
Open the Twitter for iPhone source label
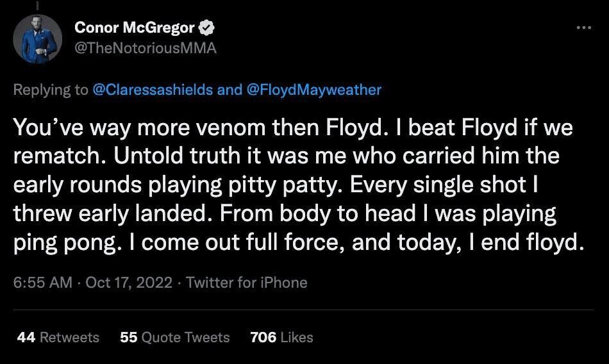(247, 283)
